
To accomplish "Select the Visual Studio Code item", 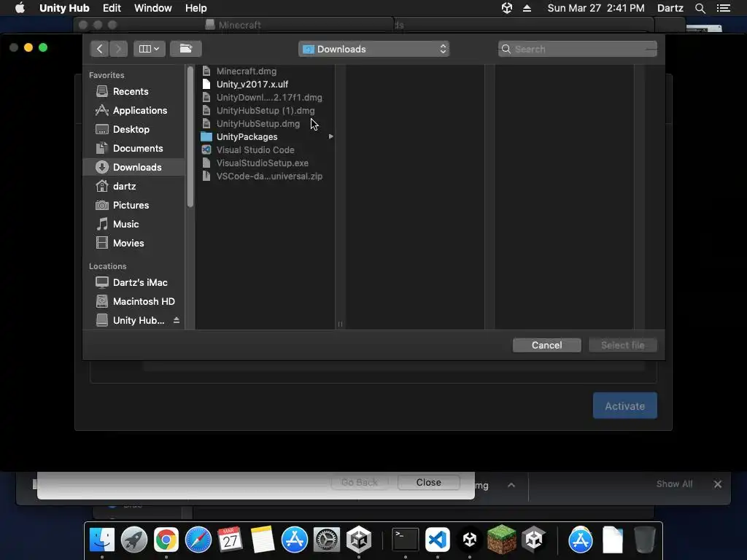I will [x=265, y=150].
